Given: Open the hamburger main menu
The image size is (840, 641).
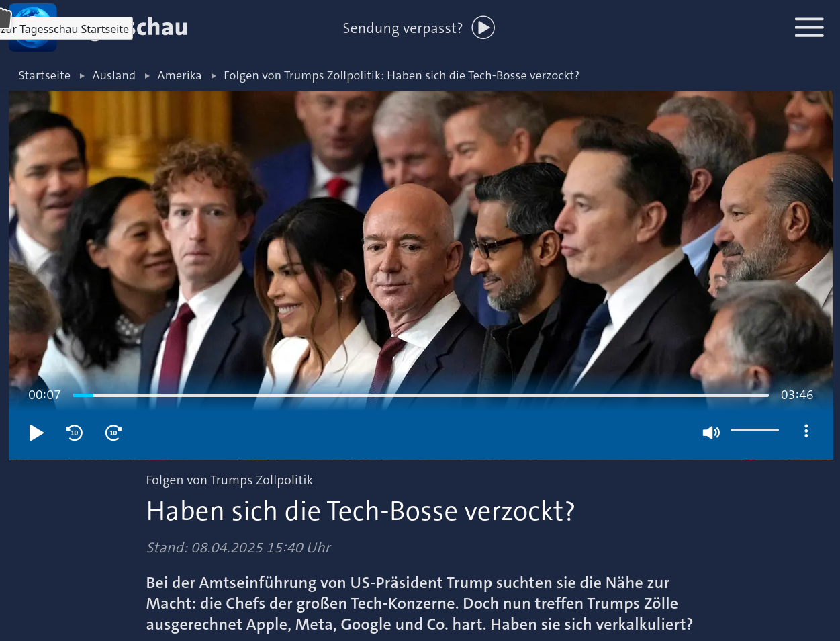Looking at the screenshot, I should 809,28.
